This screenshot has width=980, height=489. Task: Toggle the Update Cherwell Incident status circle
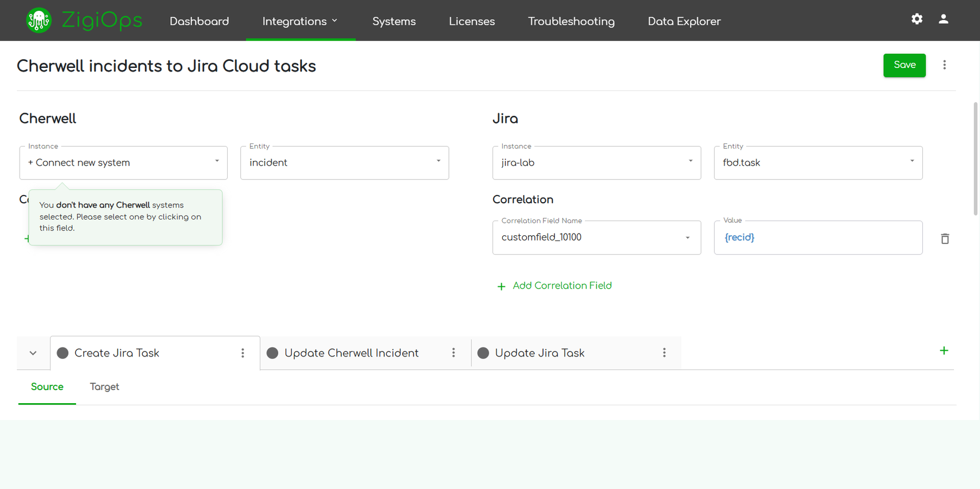pos(272,353)
